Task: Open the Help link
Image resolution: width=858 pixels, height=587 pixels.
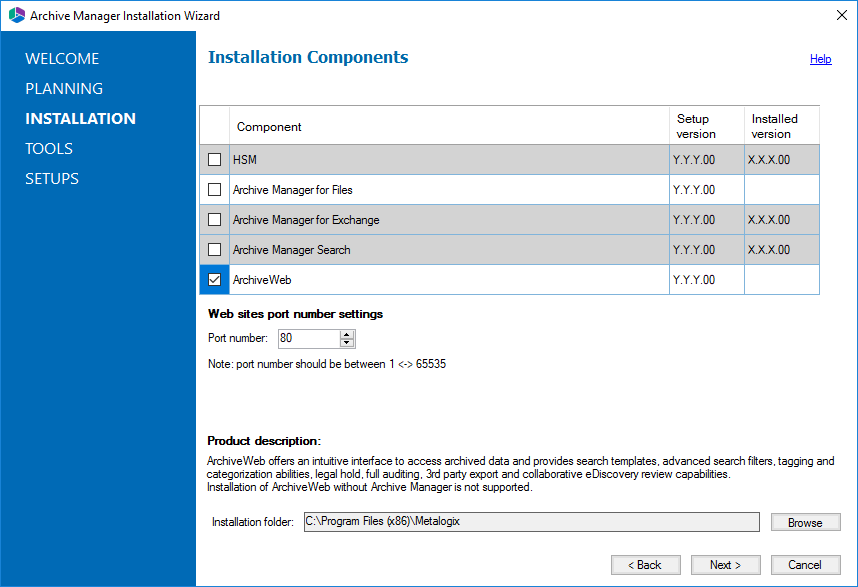Action: 820,59
